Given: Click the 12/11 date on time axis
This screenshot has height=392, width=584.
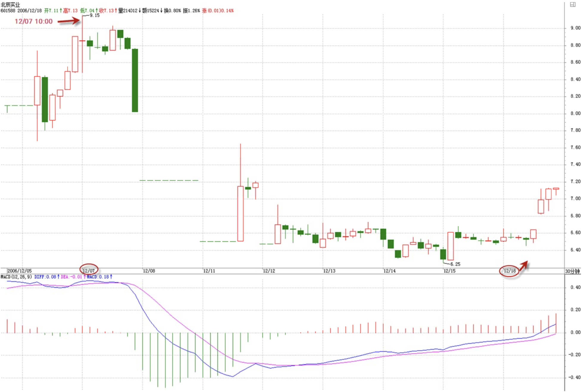Looking at the screenshot, I should [x=209, y=271].
